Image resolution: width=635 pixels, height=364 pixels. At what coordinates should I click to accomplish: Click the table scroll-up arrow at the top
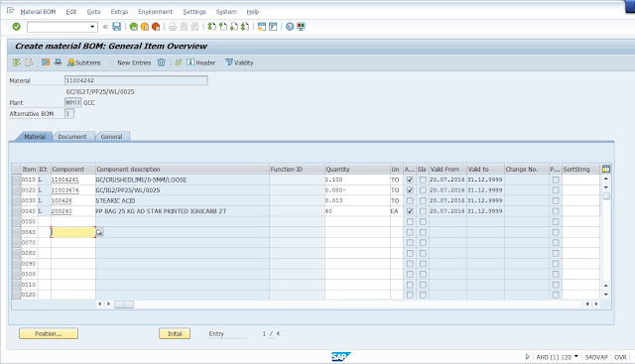[x=606, y=179]
